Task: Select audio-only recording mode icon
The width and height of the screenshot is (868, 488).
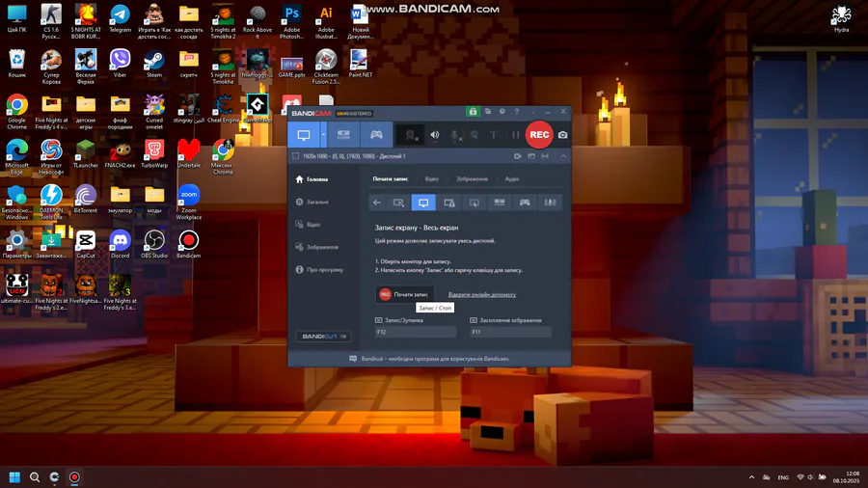Action: pyautogui.click(x=550, y=203)
